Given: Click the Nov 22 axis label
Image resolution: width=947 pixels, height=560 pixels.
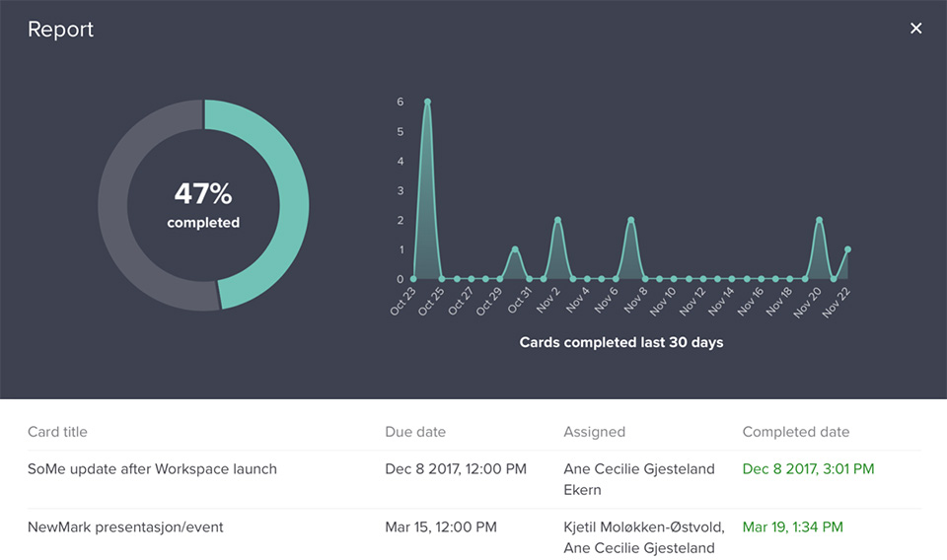Looking at the screenshot, I should (837, 302).
